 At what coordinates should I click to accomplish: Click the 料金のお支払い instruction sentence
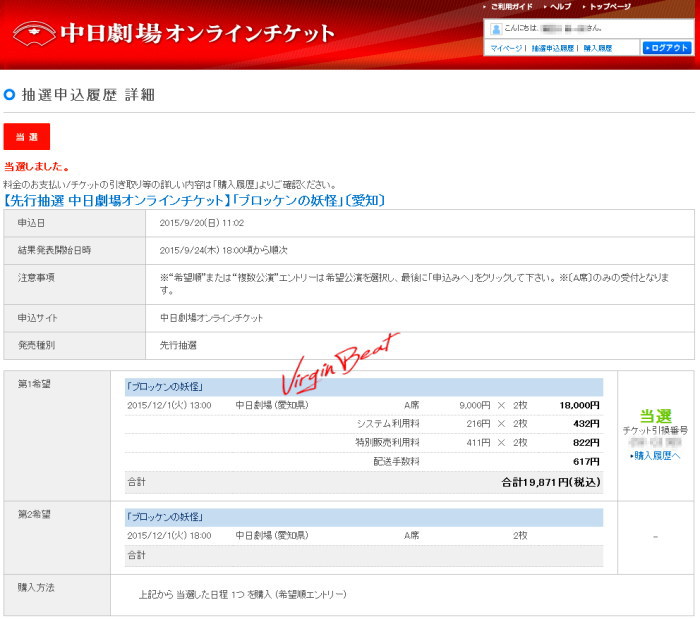click(170, 185)
